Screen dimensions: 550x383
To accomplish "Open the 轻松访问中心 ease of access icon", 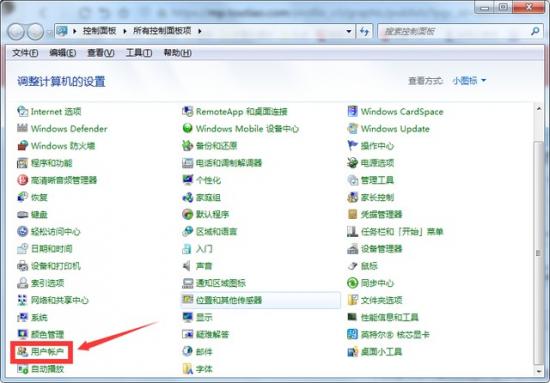I will click(22, 231).
